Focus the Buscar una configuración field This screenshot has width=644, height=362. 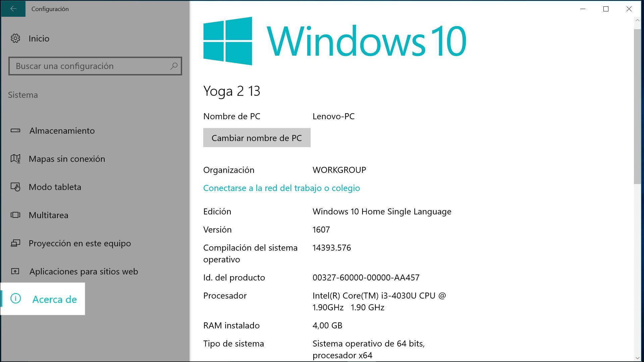coord(95,66)
